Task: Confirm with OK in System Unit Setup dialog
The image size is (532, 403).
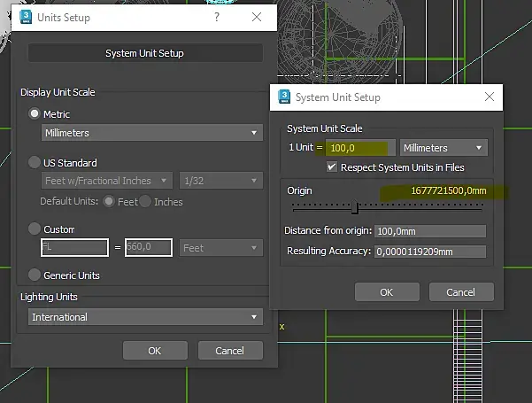Action: click(x=387, y=292)
